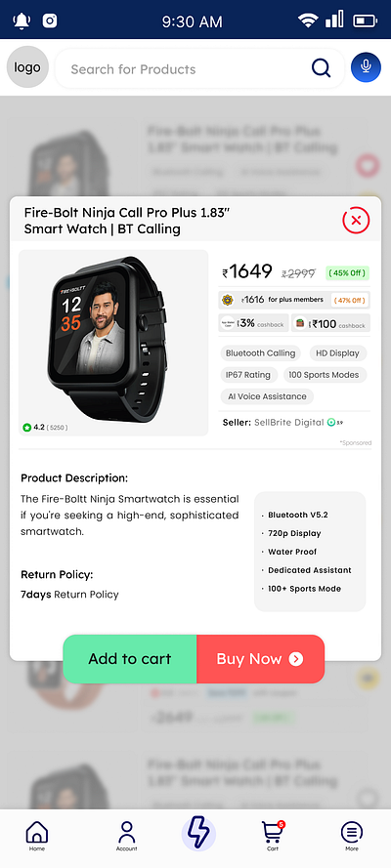Image resolution: width=391 pixels, height=868 pixels.
Task: Open the SellBrite Digital seller link
Action: [x=289, y=423]
